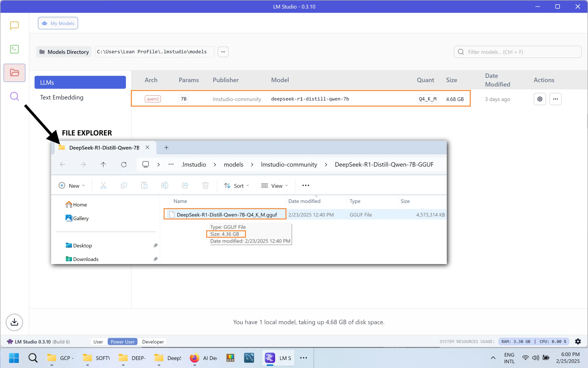Open Gallery in File Explorer navigation pane
Viewport: 588px width, 368px height.
click(77, 218)
